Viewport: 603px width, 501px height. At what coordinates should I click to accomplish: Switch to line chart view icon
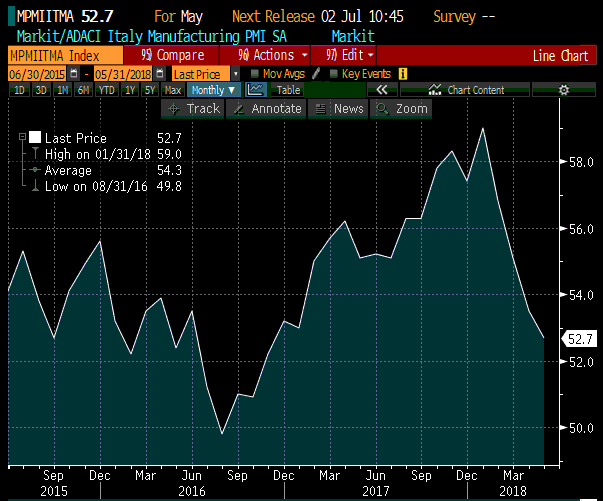click(x=256, y=90)
